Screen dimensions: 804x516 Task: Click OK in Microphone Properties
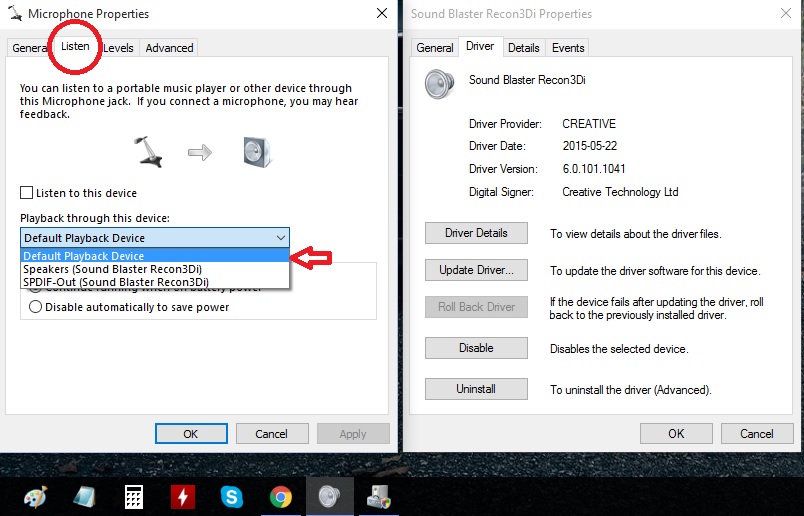pyautogui.click(x=191, y=433)
